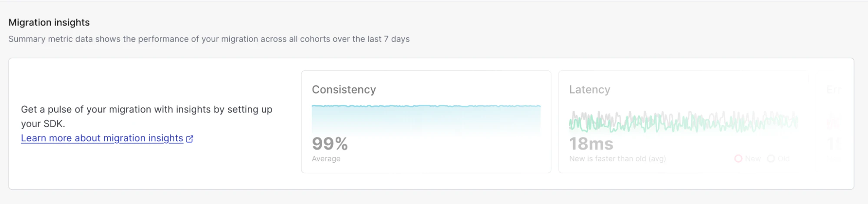This screenshot has width=868, height=204.
Task: Click the Old legend circle marker
Action: pos(771,159)
